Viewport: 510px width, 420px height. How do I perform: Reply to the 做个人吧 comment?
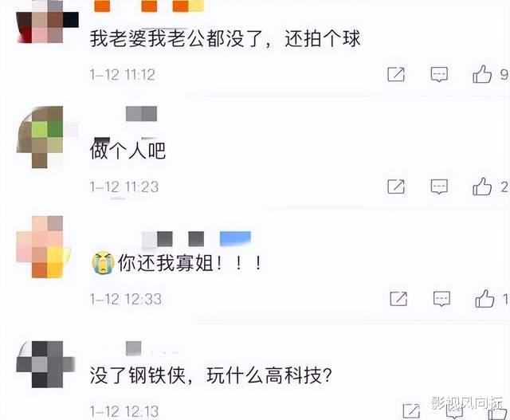439,186
